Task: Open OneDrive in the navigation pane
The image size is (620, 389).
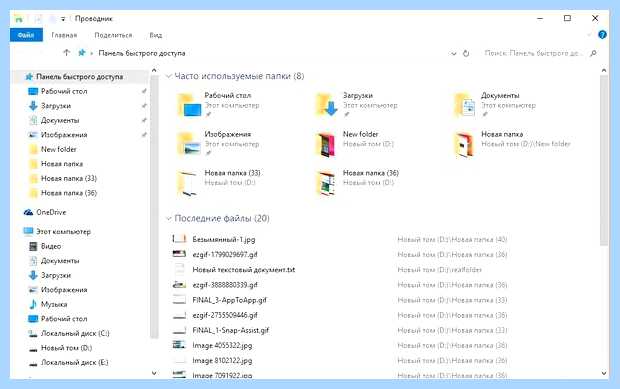Action: tap(45, 212)
